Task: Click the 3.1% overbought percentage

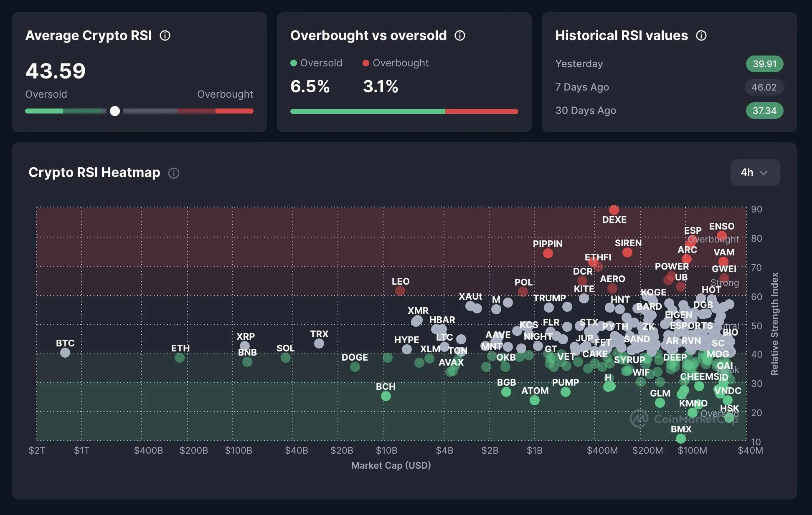Action: tap(381, 86)
